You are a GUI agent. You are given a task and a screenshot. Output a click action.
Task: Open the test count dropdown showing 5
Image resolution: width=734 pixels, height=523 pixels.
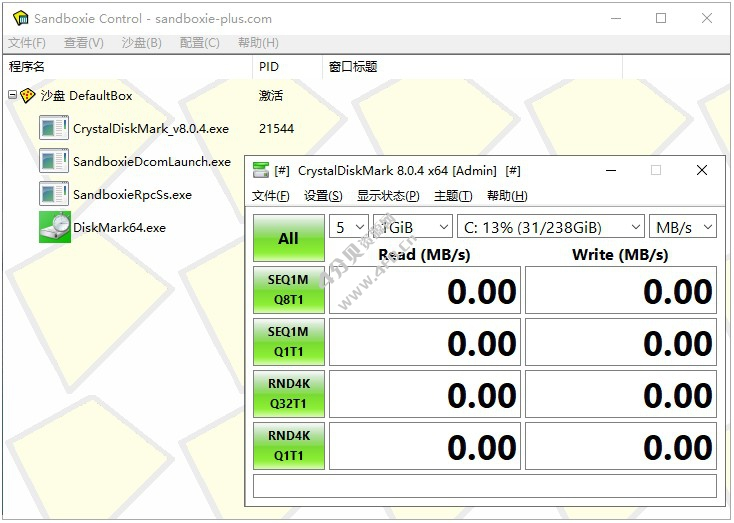point(349,227)
